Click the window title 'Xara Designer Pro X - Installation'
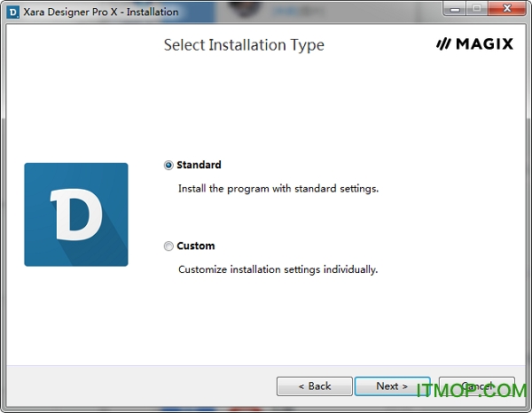This screenshot has height=413, width=532. point(101,12)
